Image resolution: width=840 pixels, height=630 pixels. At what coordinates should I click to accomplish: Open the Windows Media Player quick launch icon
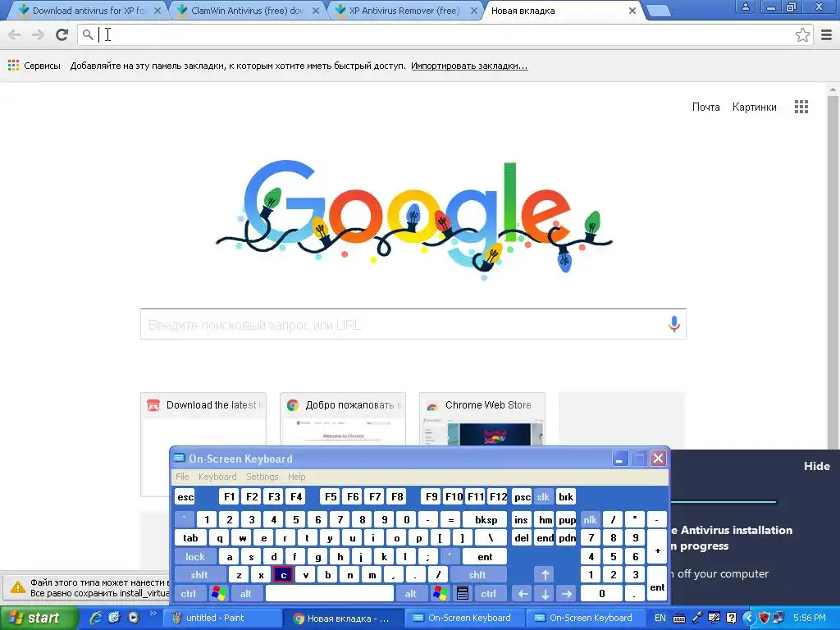pos(134,618)
